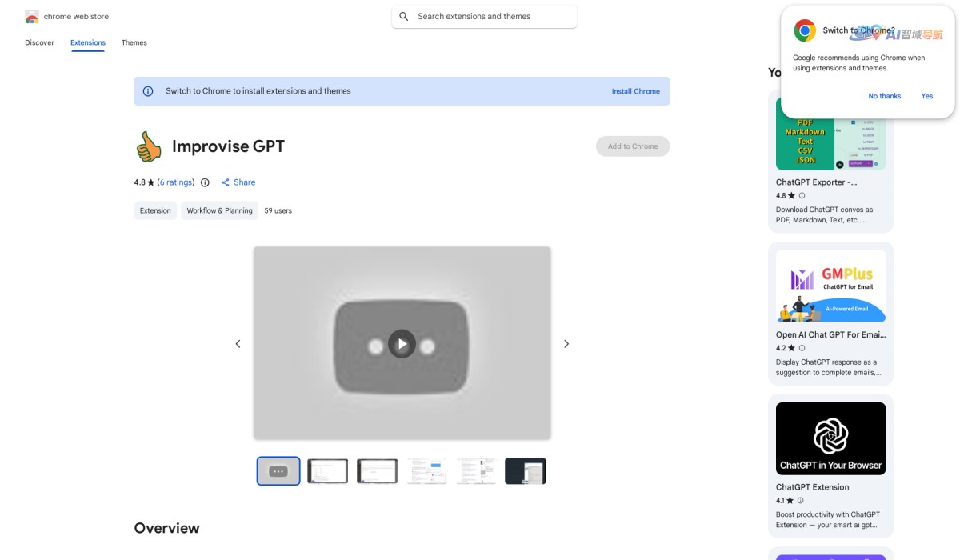The width and height of the screenshot is (960, 560).
Task: Click the info icon in the blue banner
Action: point(148,91)
